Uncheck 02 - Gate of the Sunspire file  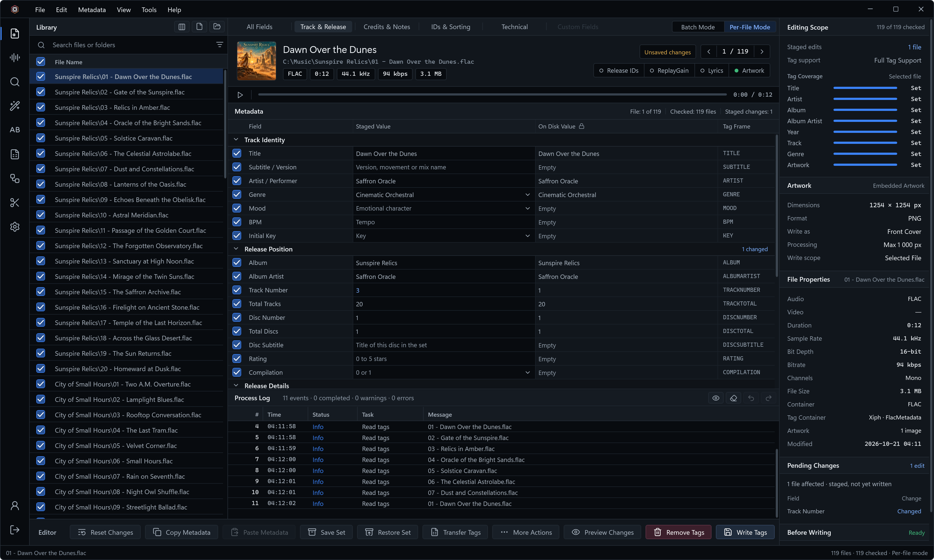(x=41, y=92)
